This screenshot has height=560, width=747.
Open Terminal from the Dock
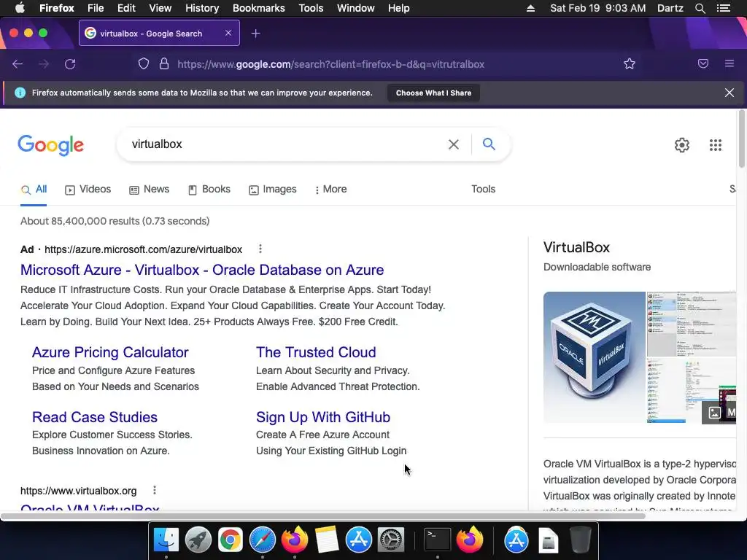(x=438, y=540)
